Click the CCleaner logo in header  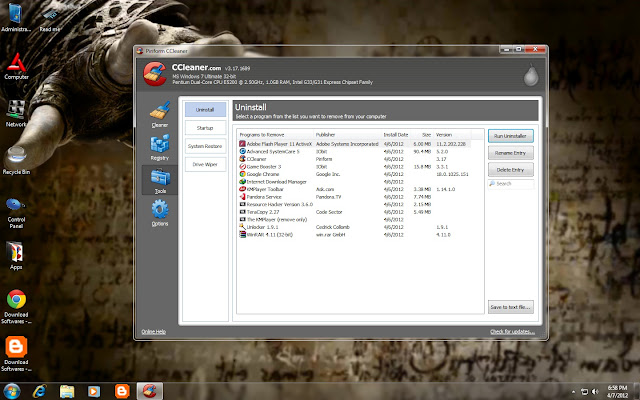pyautogui.click(x=155, y=74)
